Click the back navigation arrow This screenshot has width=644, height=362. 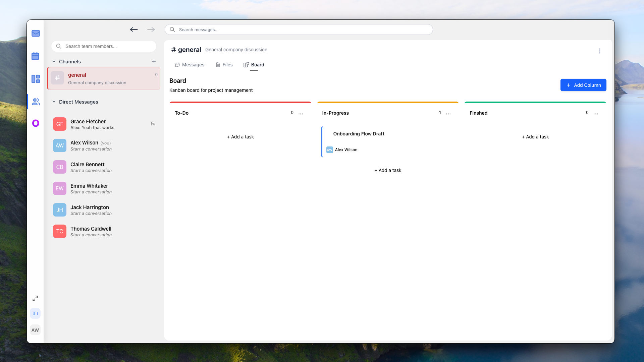click(x=134, y=29)
